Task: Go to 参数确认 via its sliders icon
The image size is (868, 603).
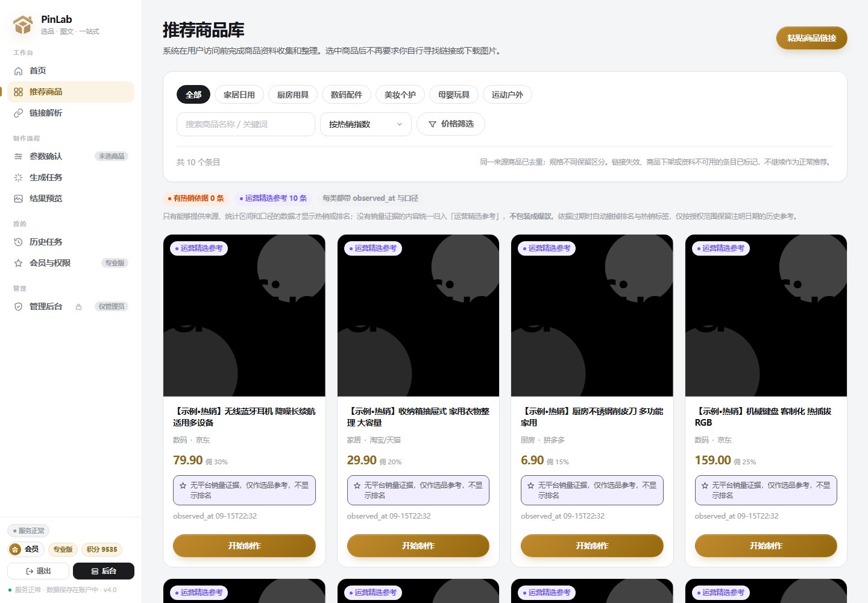Action: click(18, 156)
